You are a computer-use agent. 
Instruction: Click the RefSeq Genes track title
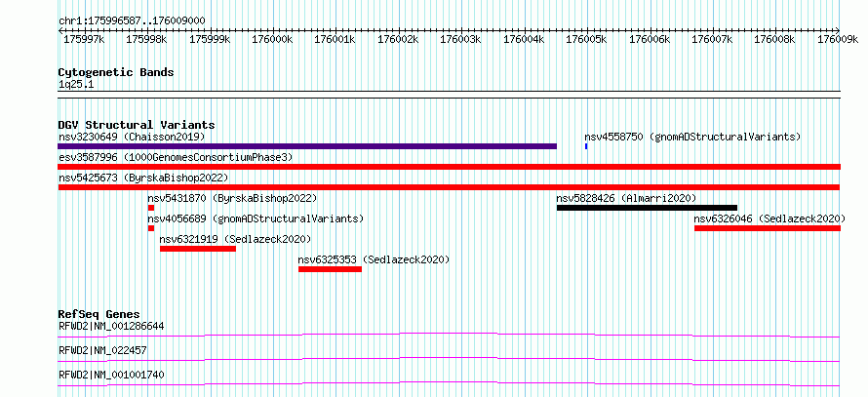[99, 314]
